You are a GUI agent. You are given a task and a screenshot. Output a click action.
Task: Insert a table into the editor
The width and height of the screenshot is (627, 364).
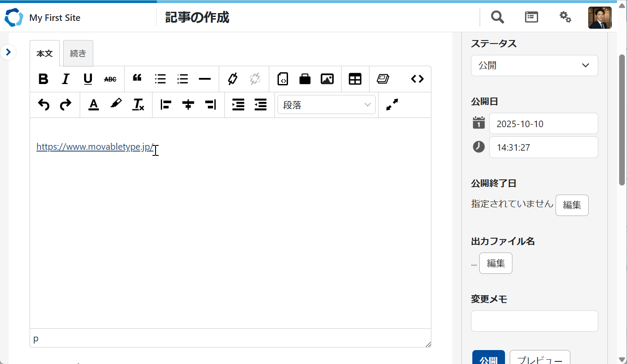click(355, 79)
